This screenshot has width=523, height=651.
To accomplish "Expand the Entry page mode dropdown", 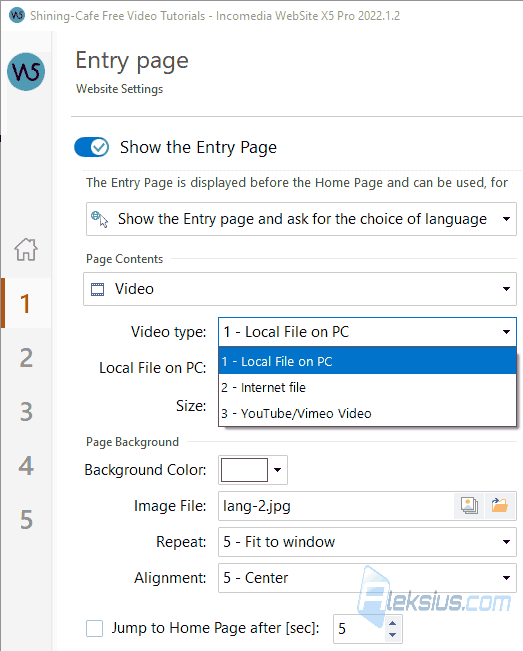I will 301,219.
